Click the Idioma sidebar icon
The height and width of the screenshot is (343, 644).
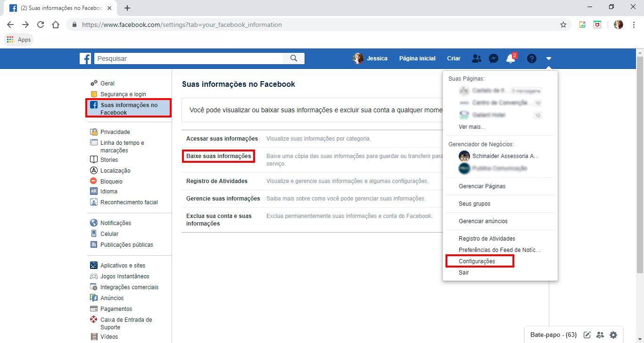click(x=93, y=192)
